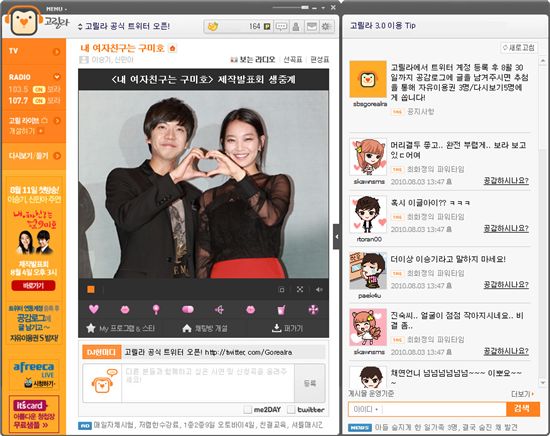Send the pink pill capsule emoticon
The width and height of the screenshot is (550, 436).
[x=188, y=309]
